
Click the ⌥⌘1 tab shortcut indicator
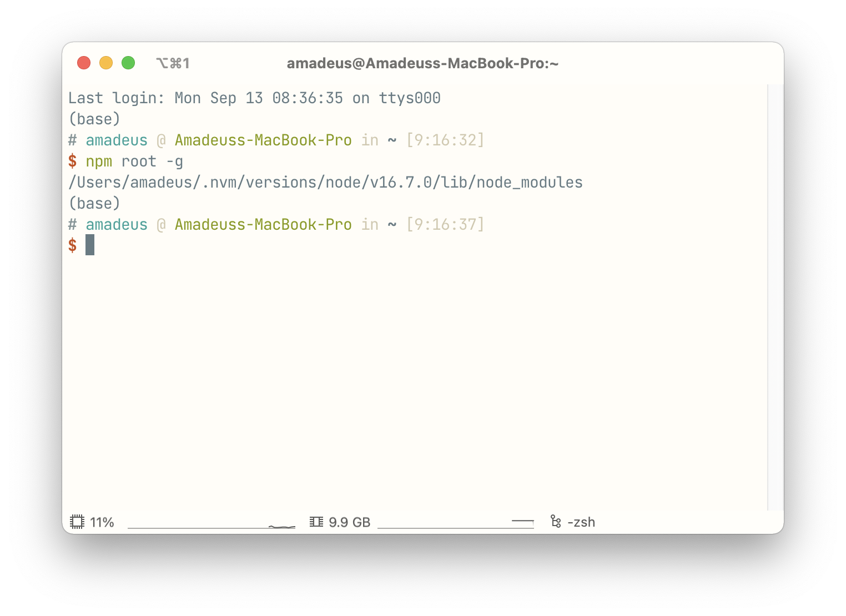tap(173, 63)
